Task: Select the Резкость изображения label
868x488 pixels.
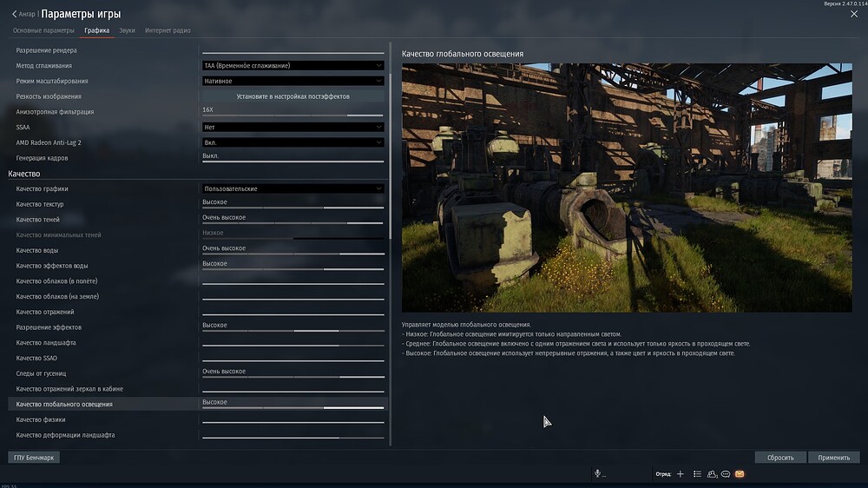Action: pyautogui.click(x=49, y=96)
